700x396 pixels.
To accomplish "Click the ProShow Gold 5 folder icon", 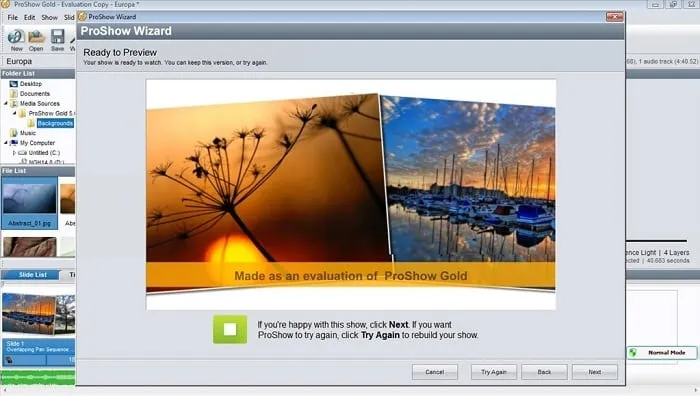I will tap(22, 113).
